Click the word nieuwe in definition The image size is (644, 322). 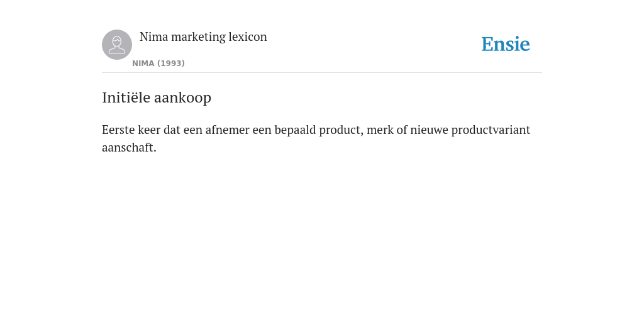pos(429,130)
